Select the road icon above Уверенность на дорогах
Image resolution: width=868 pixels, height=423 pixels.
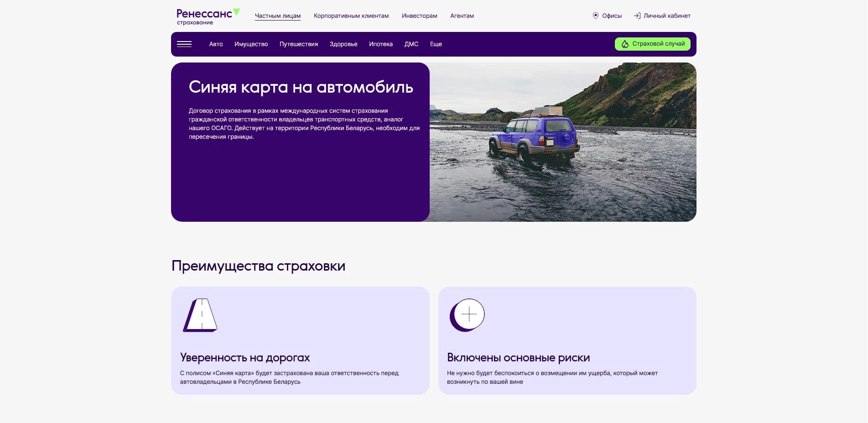pyautogui.click(x=200, y=315)
